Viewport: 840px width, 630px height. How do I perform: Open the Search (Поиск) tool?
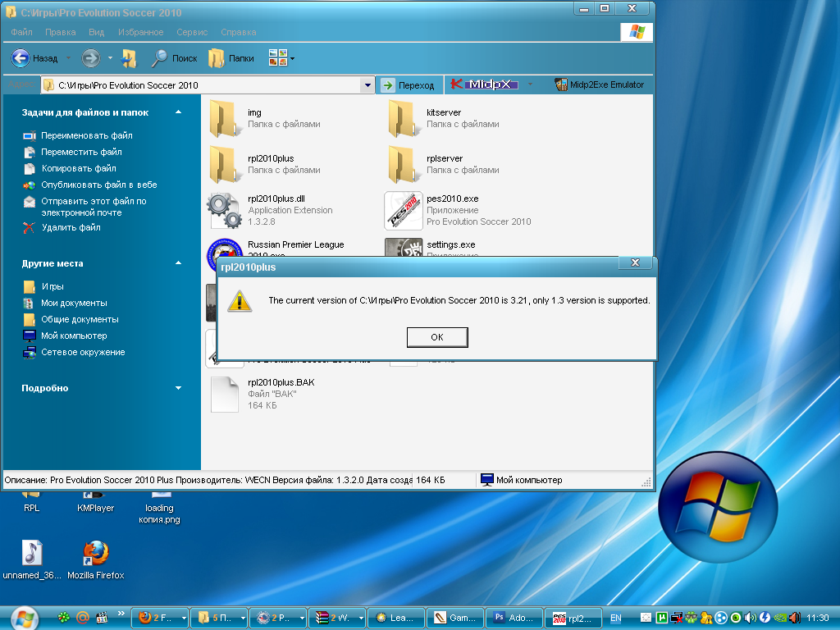(174, 58)
